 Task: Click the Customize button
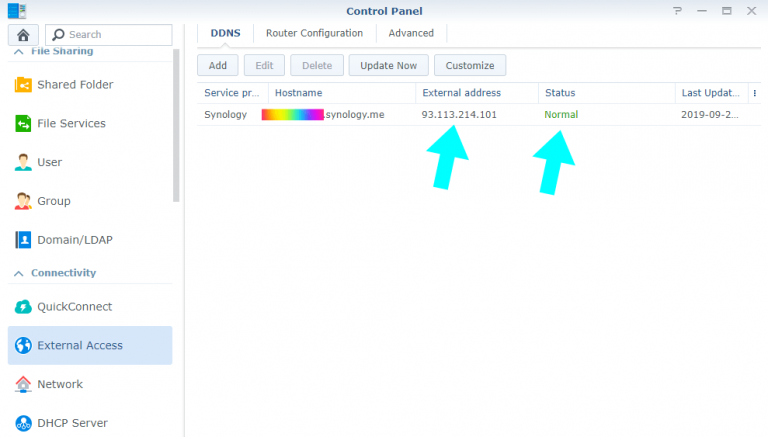(469, 65)
